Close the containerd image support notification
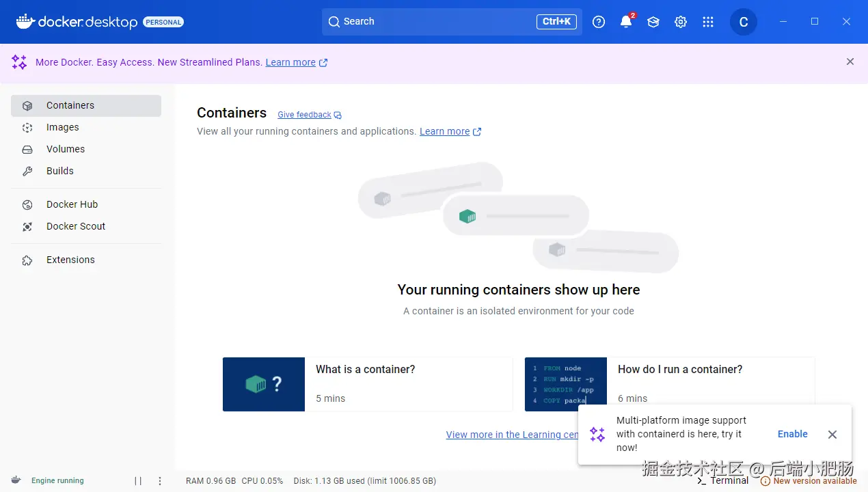Image resolution: width=868 pixels, height=492 pixels. 832,435
